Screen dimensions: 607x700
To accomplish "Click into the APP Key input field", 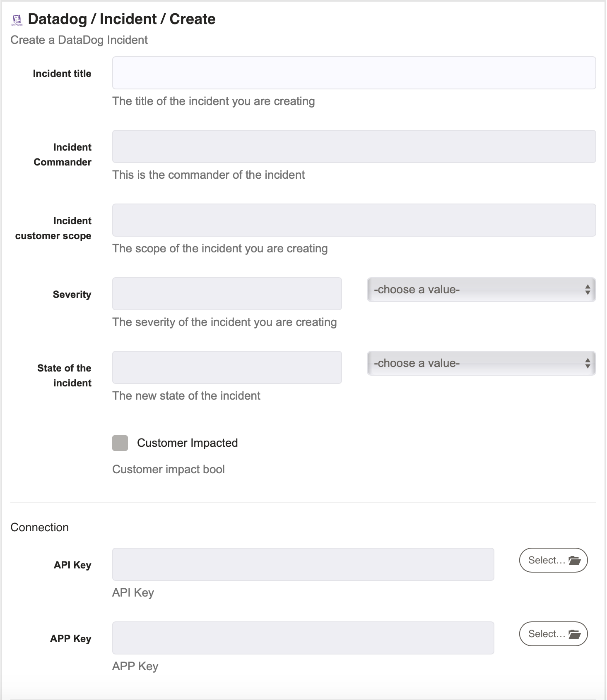I will 303,638.
